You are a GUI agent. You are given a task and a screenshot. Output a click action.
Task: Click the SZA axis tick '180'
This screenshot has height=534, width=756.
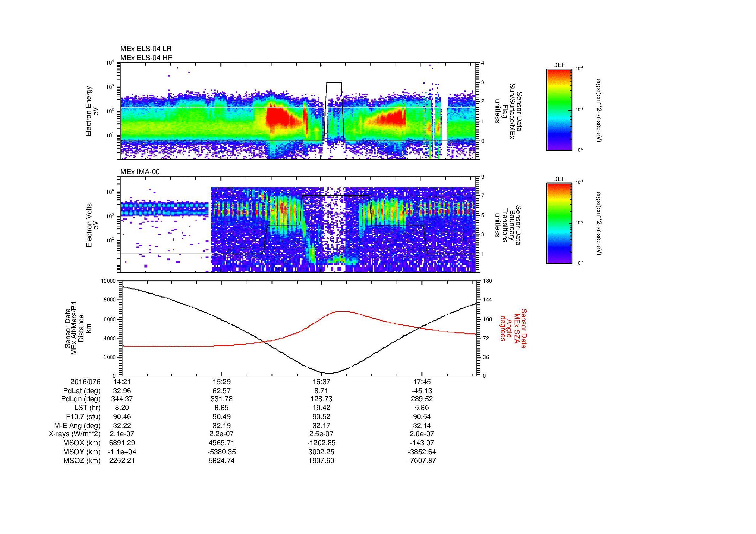coord(487,281)
